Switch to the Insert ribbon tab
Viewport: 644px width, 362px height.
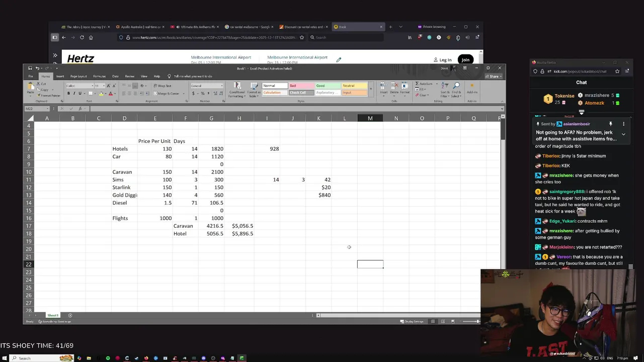pyautogui.click(x=60, y=76)
